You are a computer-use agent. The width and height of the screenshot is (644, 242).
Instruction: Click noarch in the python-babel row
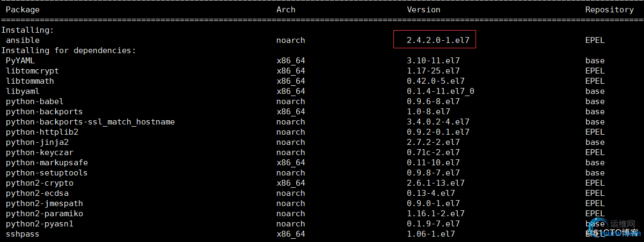click(x=291, y=101)
